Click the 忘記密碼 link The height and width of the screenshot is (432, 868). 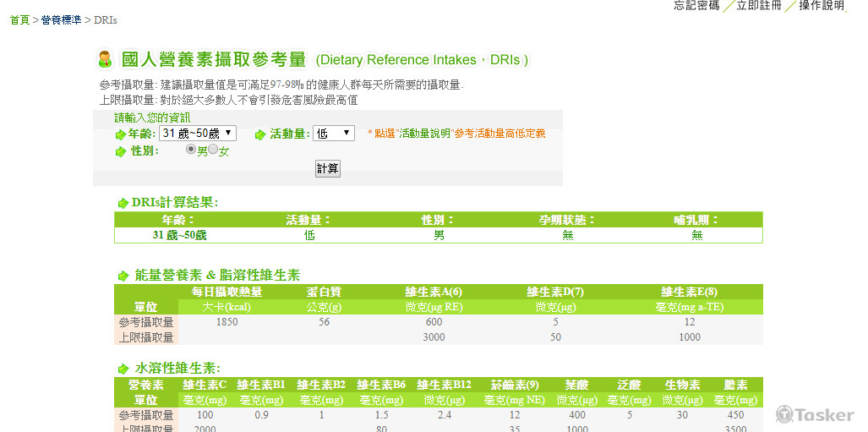(696, 5)
